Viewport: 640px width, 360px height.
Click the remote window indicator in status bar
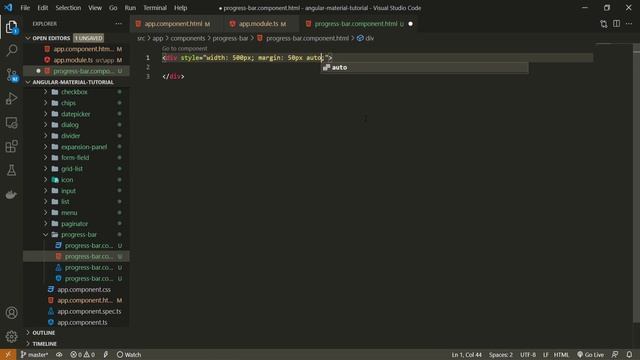8,355
